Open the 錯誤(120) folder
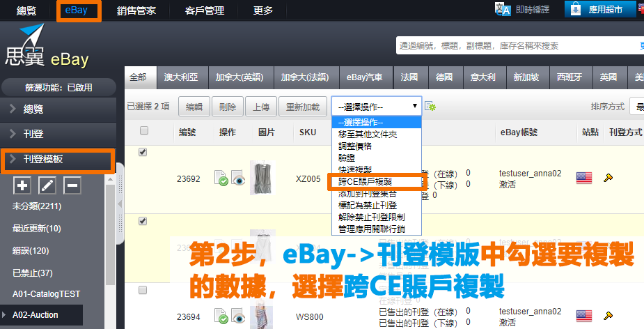The width and height of the screenshot is (644, 329). (x=31, y=250)
